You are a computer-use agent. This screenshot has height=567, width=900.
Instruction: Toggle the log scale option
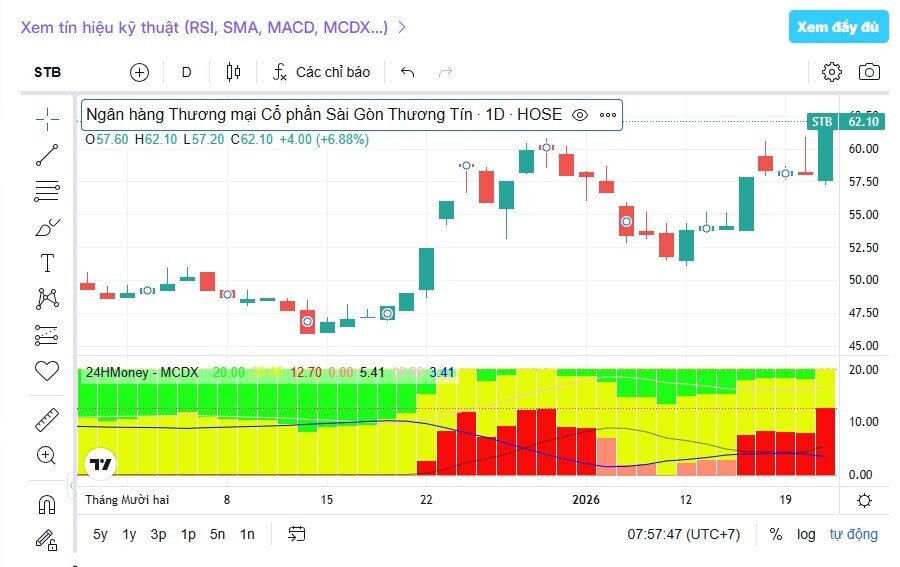coord(806,534)
